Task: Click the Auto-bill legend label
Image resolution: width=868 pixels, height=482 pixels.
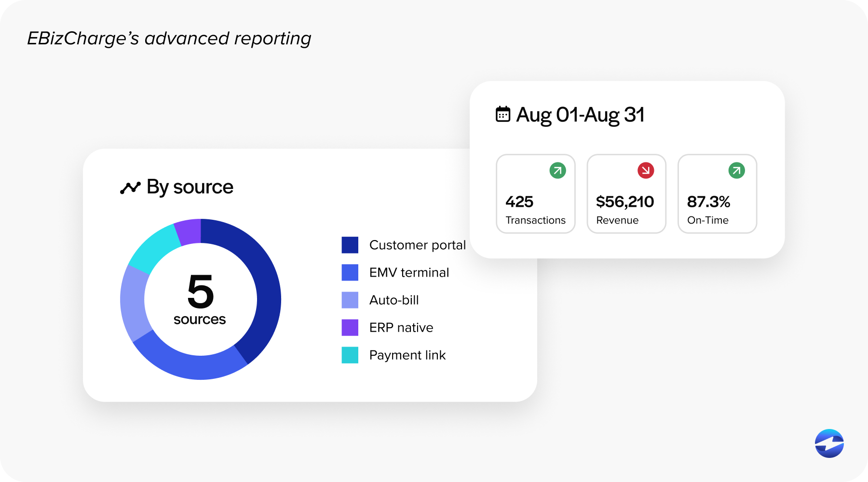Action: [394, 300]
